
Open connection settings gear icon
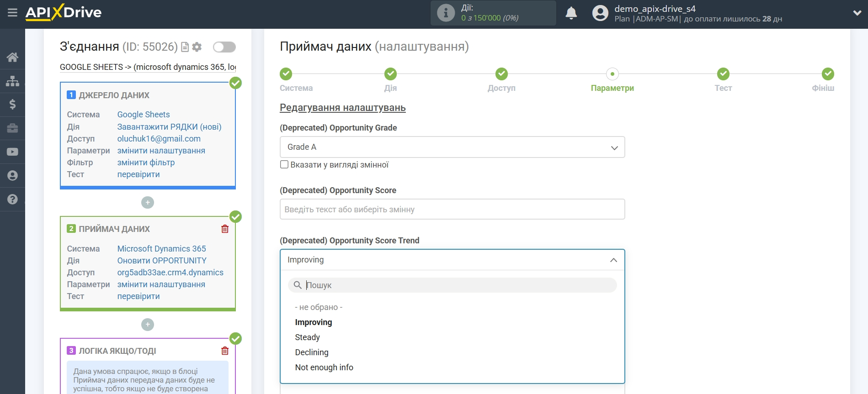click(x=197, y=47)
